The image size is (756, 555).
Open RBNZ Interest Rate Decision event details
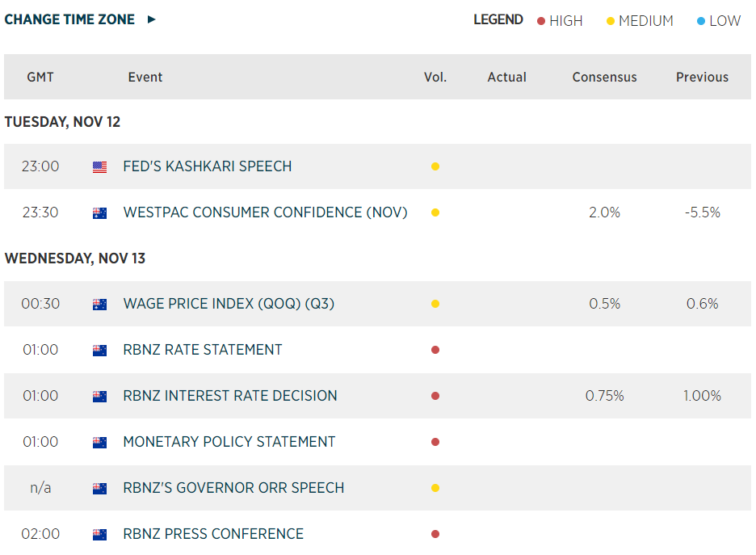(x=230, y=396)
